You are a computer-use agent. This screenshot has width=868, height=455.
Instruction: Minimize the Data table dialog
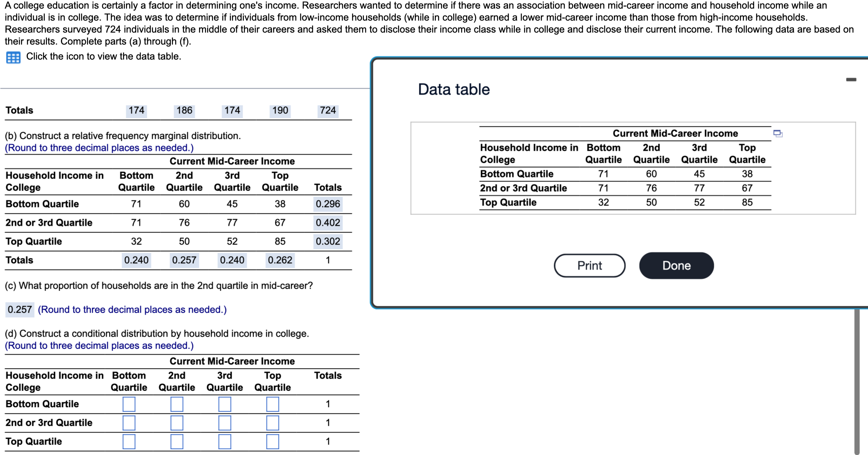851,79
